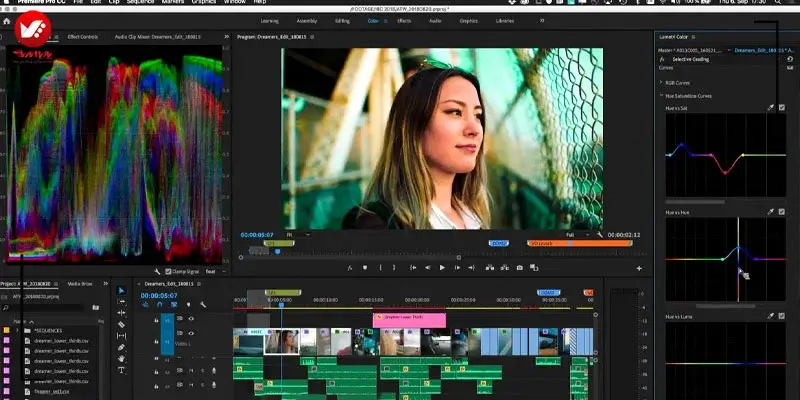Create new bin in Project panel
The image size is (800, 400).
[x=95, y=307]
